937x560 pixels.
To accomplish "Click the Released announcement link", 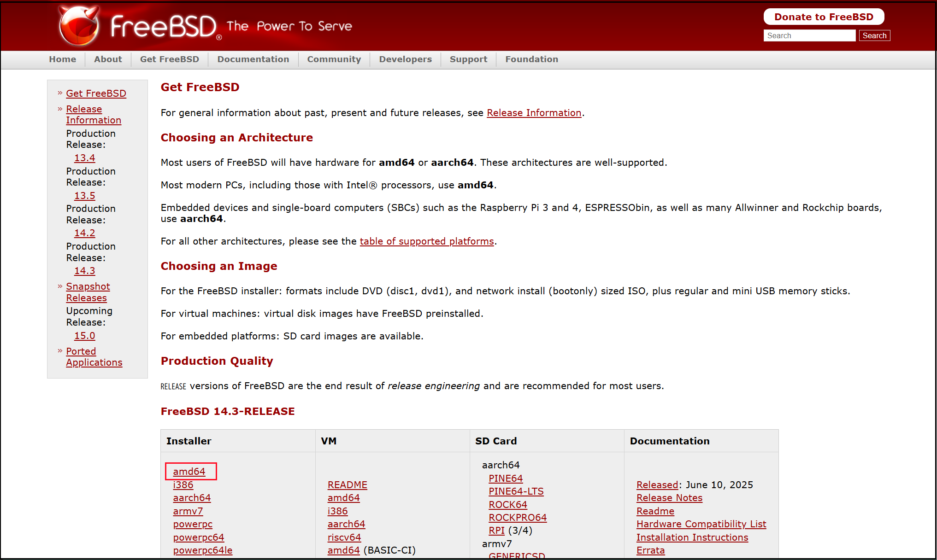I will pyautogui.click(x=657, y=485).
